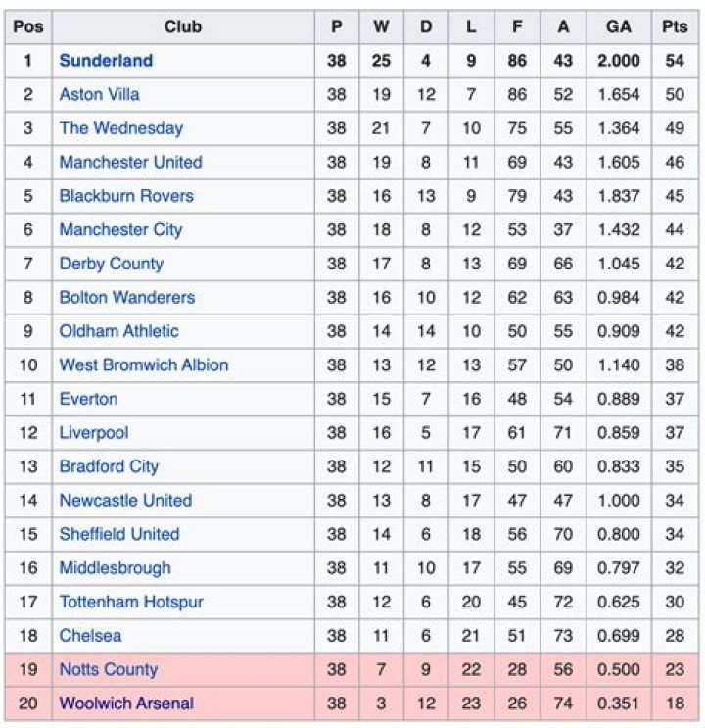Click the Tottenham Hotspur link
The height and width of the screenshot is (728, 705).
(131, 602)
